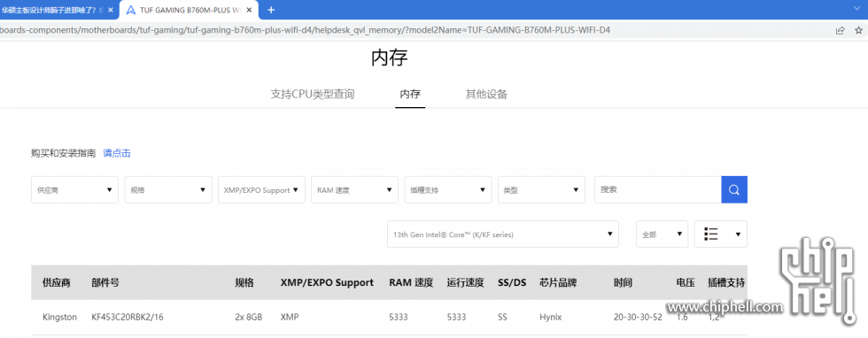Image resolution: width=868 pixels, height=338 pixels.
Task: Click the 运行速度 column header
Action: click(466, 282)
